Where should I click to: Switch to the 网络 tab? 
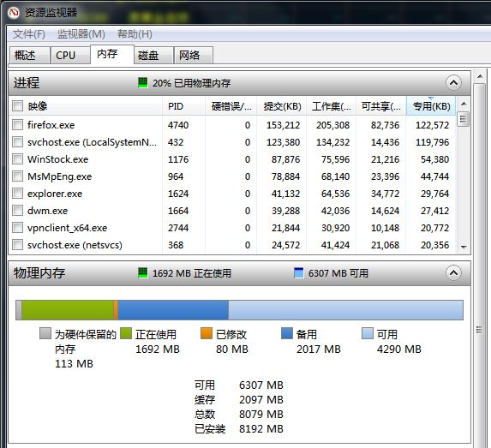click(x=194, y=56)
